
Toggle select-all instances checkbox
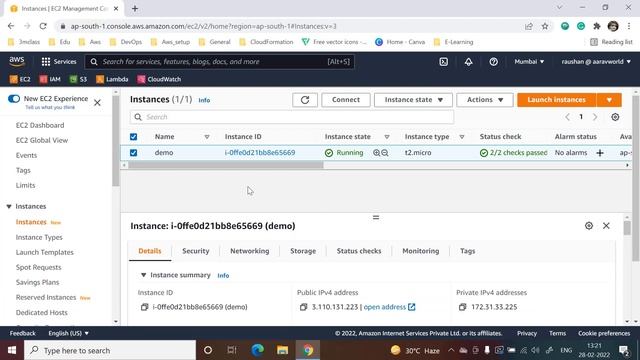(x=133, y=137)
